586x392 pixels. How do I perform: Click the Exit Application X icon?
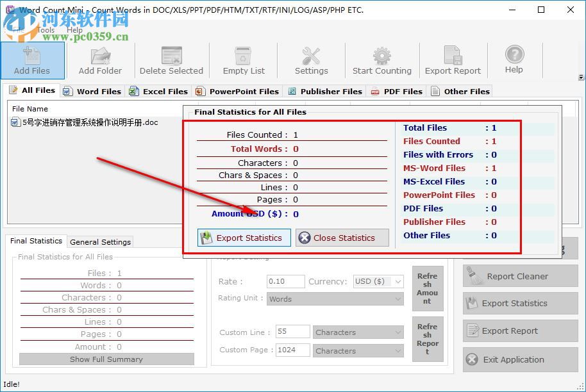[472, 359]
